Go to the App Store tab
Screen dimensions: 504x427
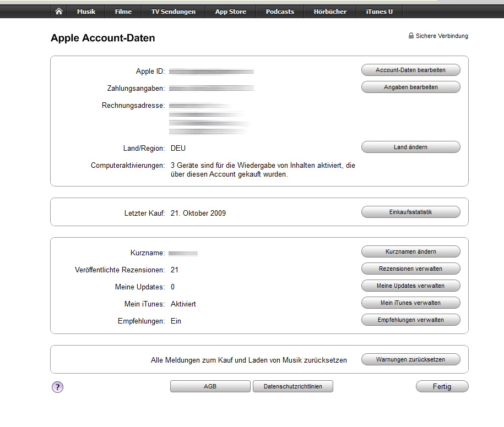[231, 12]
